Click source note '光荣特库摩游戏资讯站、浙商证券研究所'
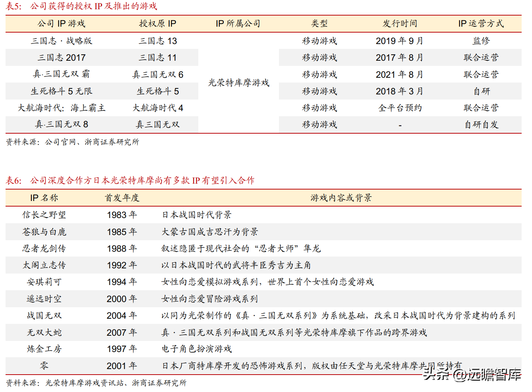532x392 pixels. point(116,383)
